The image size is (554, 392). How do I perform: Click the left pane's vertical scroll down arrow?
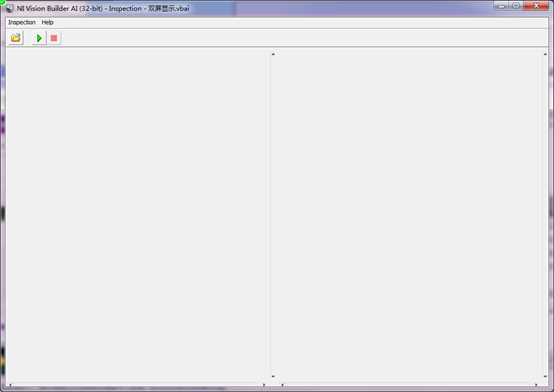273,376
